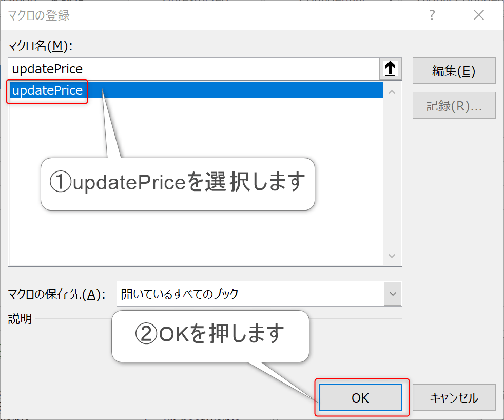Viewport: 504px width, 420px height.
Task: Click the 説明 section label
Action: click(x=20, y=319)
